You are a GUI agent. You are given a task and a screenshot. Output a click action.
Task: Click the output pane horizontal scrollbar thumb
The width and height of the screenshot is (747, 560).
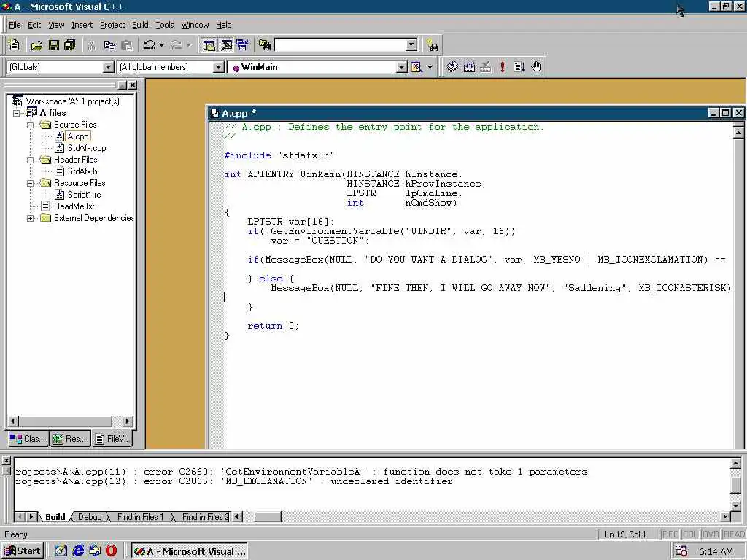coord(268,517)
